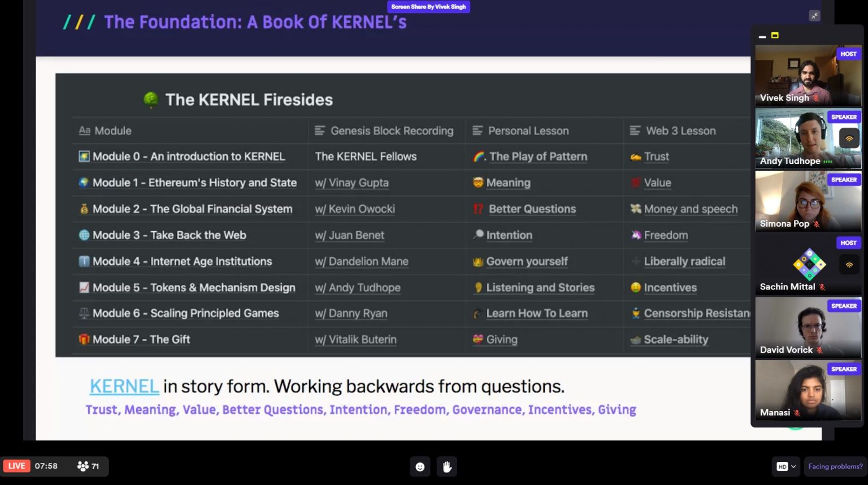
Task: Click the HD quality icon in bottom bar
Action: click(x=782, y=466)
